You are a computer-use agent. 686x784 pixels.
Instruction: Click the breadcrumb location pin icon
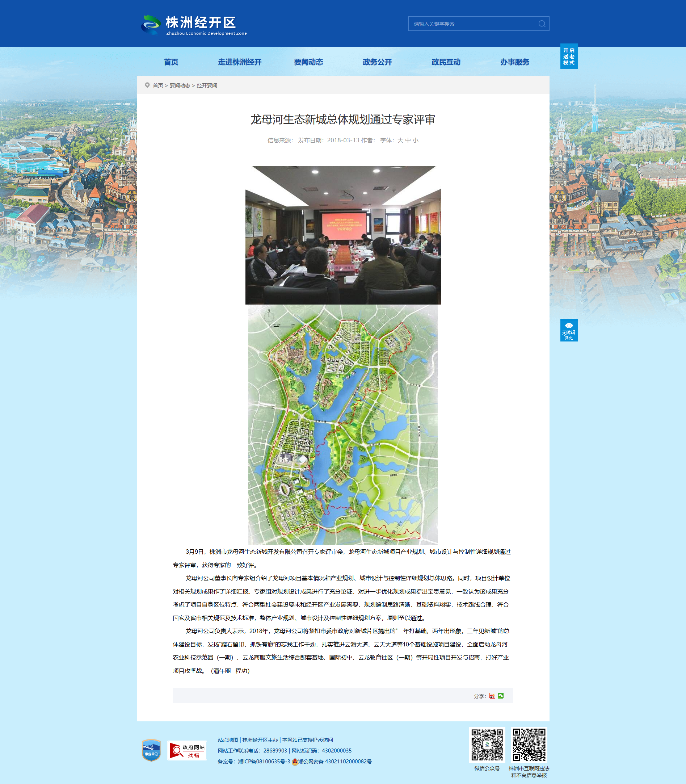147,85
